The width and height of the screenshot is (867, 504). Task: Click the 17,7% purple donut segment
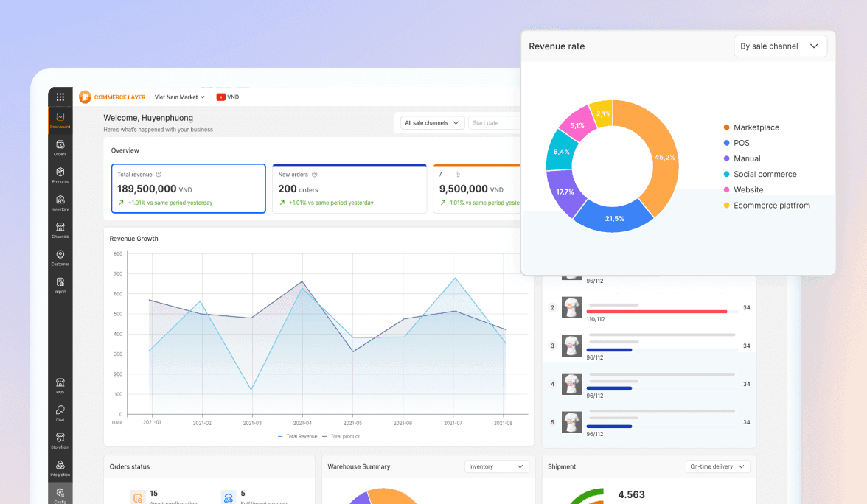pos(565,192)
